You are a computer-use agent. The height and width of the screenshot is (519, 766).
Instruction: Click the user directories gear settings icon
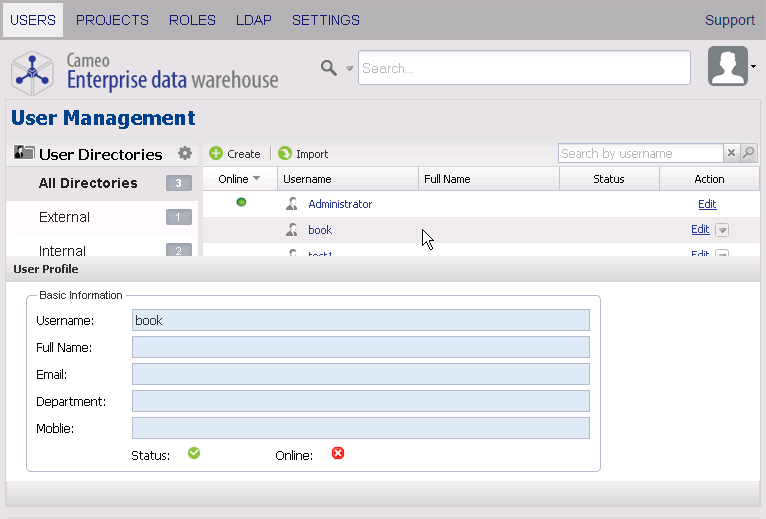(184, 153)
